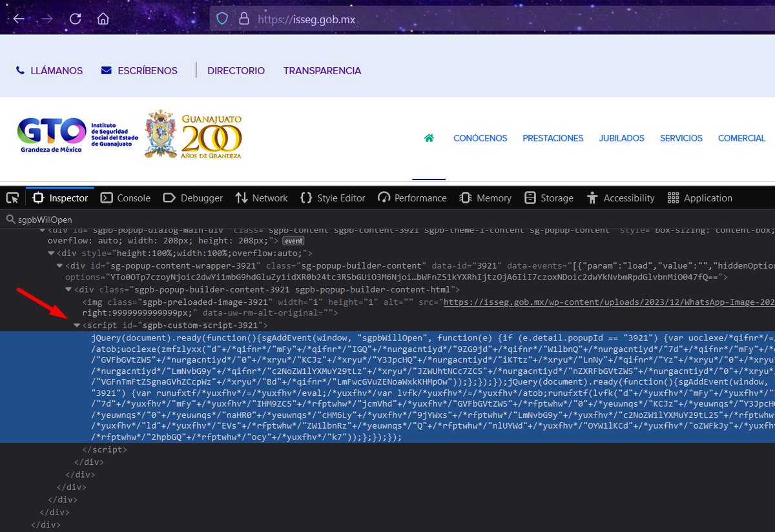The image size is (775, 532).
Task: Select the script id sgpb-custom-script-3921 tag
Action: coord(174,325)
